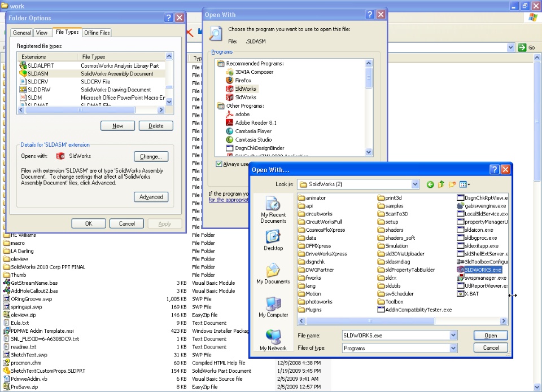Open the File name dropdown arrow

pos(453,335)
